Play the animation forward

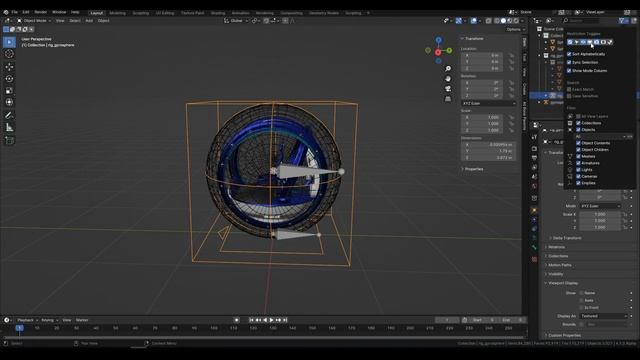point(271,320)
